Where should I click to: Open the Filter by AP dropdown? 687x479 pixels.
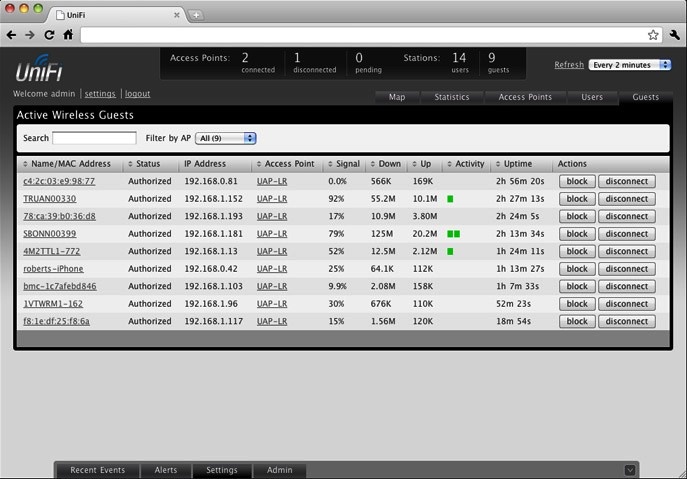[226, 138]
